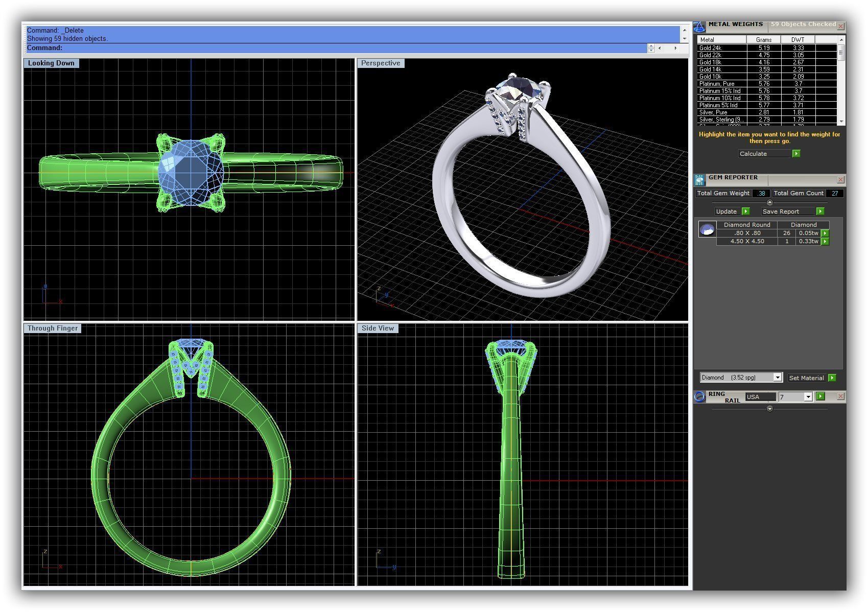
Task: Click the green arrow beside Save Report
Action: coord(820,211)
